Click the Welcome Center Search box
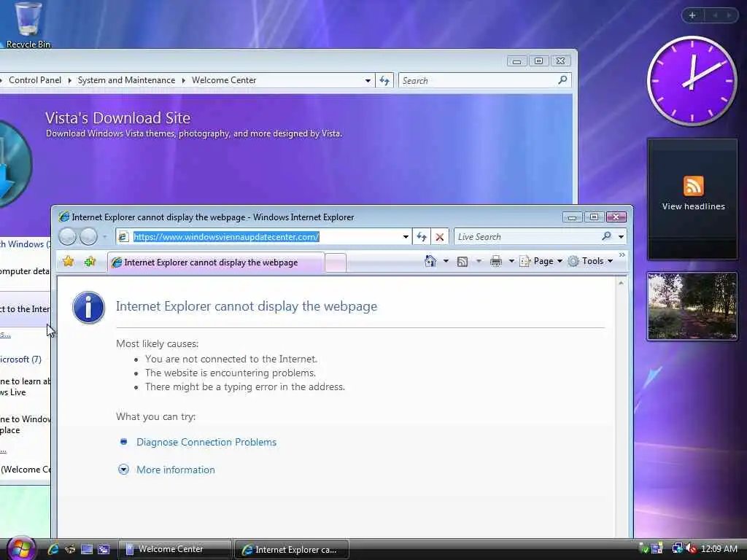This screenshot has width=747, height=560. coord(479,80)
